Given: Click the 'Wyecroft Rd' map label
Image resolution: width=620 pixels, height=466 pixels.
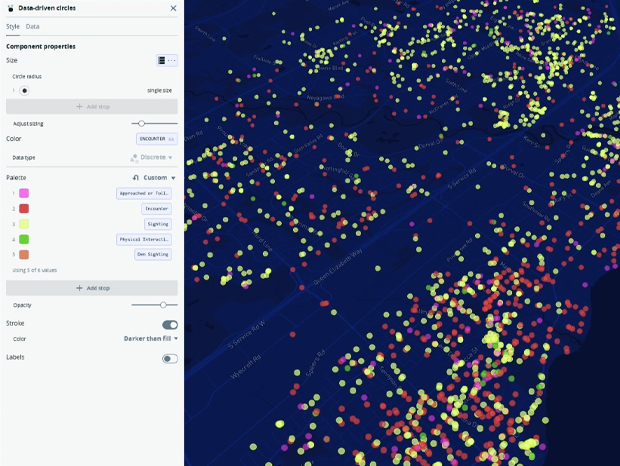Looking at the screenshot, I should (246, 368).
